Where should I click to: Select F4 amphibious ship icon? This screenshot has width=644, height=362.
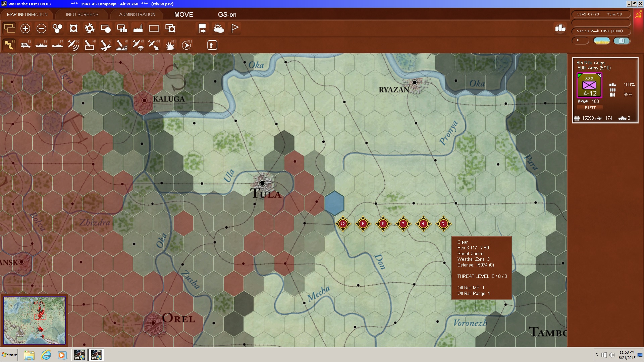point(58,45)
